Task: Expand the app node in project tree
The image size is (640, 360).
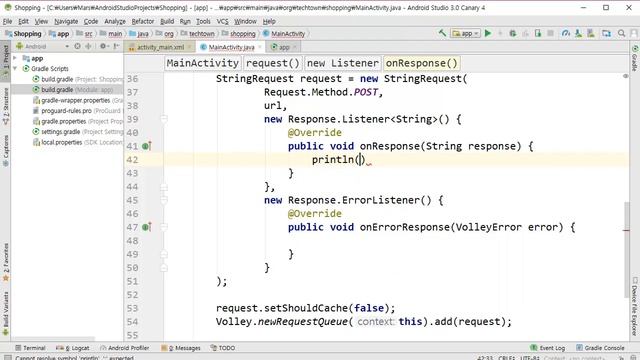Action: point(15,58)
